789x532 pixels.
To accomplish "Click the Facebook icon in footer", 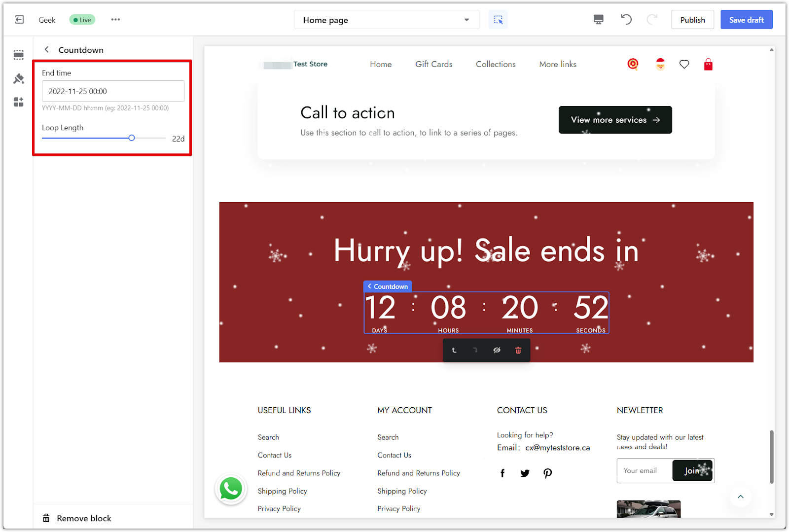I will click(x=502, y=473).
